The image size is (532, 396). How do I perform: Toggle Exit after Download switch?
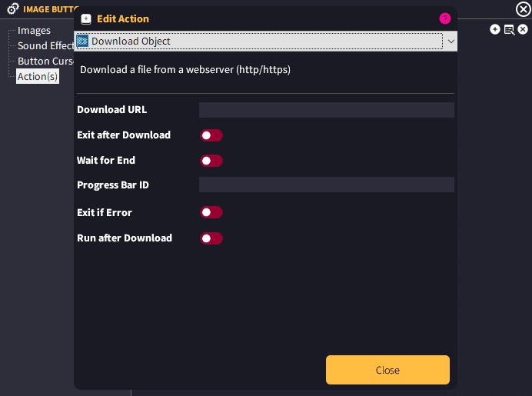click(x=211, y=135)
